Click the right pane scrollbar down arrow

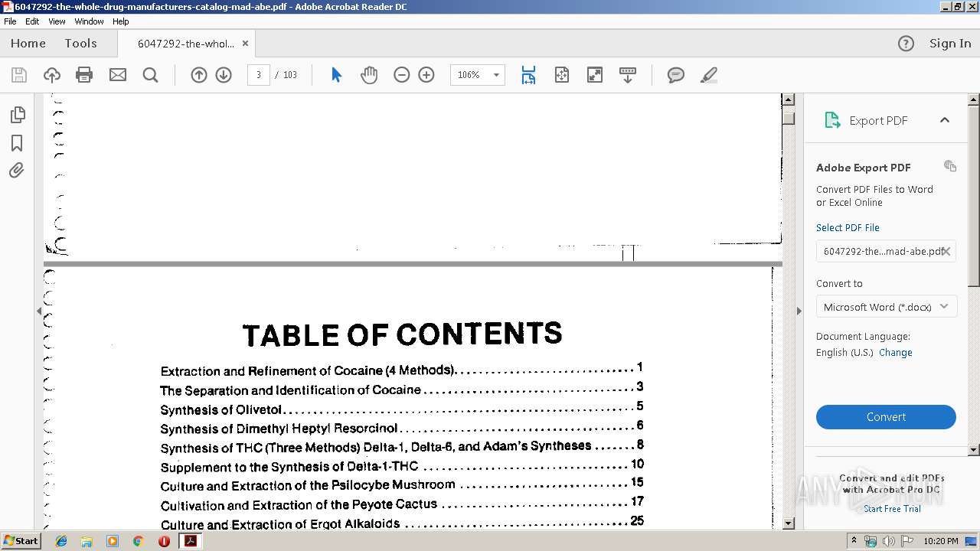click(974, 450)
